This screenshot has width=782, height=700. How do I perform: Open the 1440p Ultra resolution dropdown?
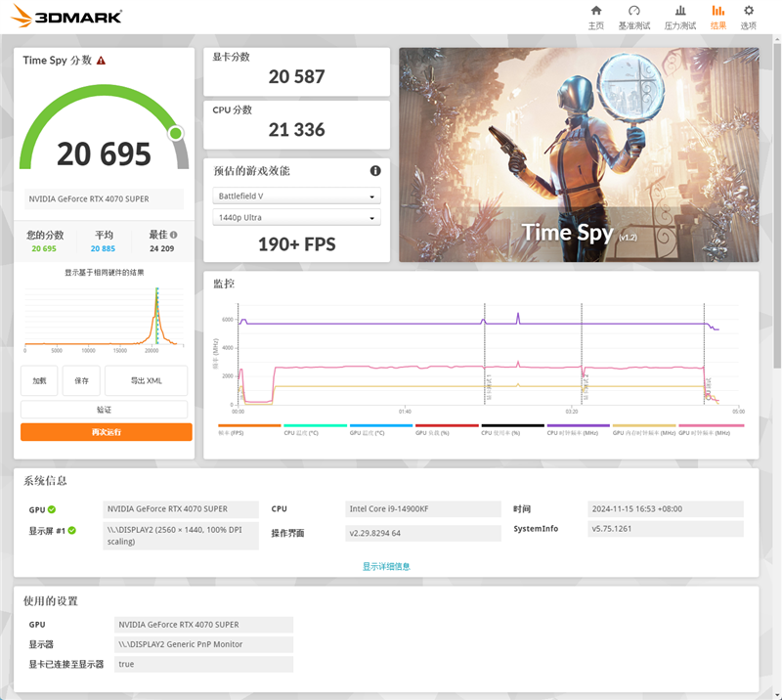(296, 217)
